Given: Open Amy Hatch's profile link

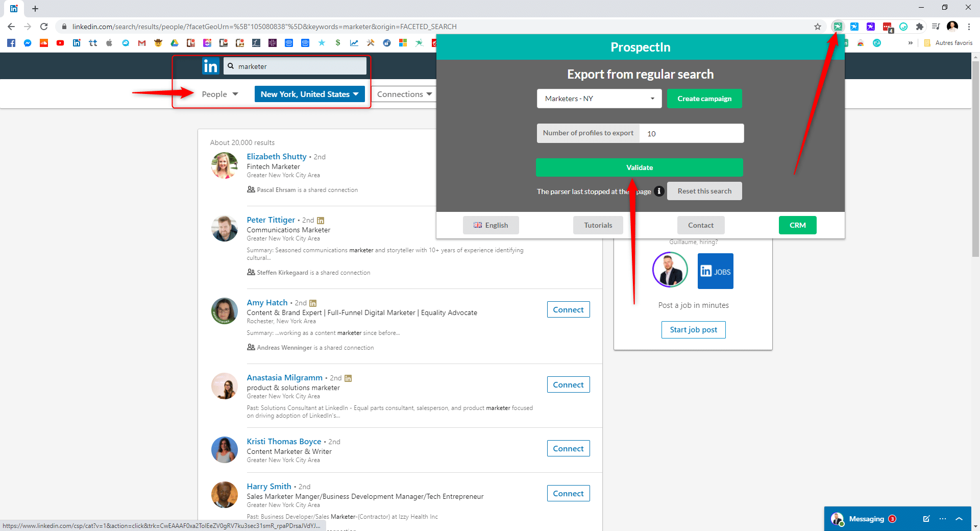Looking at the screenshot, I should pyautogui.click(x=267, y=303).
